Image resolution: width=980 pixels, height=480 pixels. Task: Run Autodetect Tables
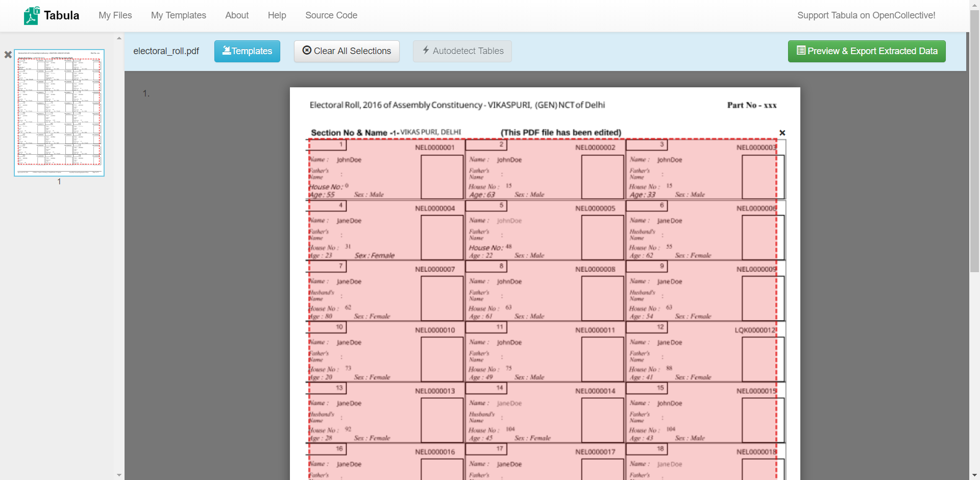[x=462, y=51]
